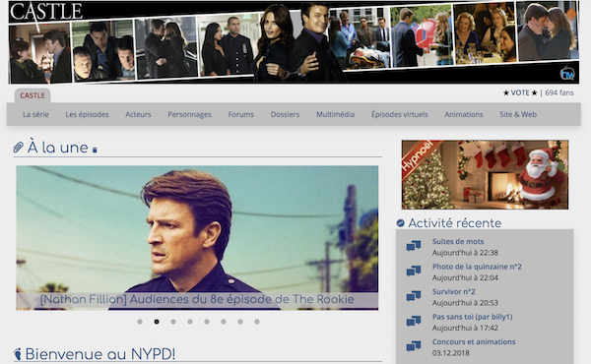This screenshot has width=591, height=364.
Task: Click the forum icon beside Suites de mots
Action: click(414, 246)
